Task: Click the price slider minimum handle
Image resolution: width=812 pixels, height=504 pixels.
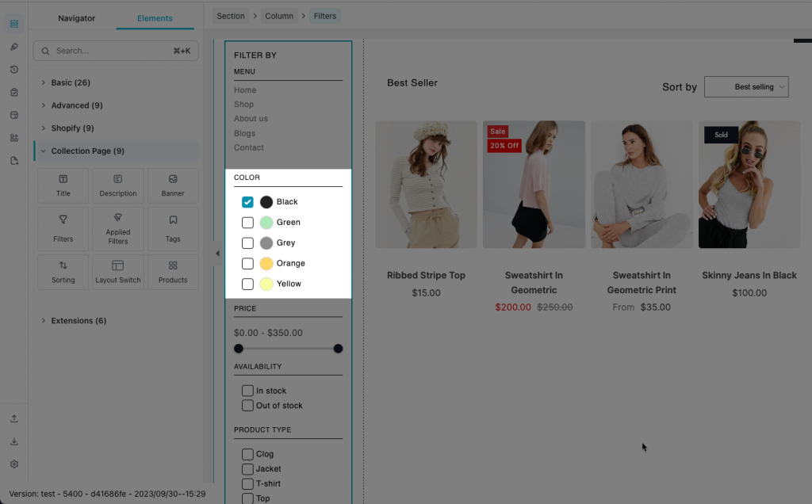Action: [238, 349]
